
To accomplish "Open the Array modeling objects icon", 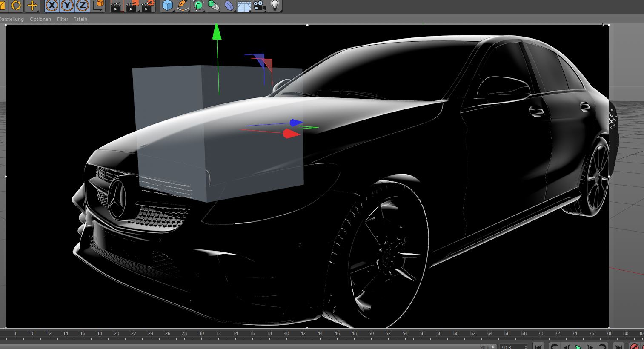I will (214, 6).
